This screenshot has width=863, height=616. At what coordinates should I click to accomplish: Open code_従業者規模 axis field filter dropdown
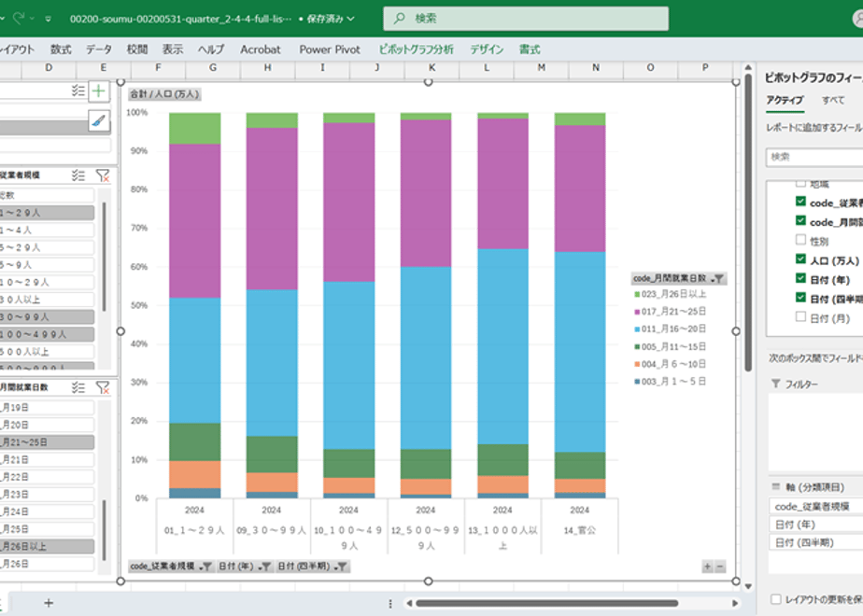tap(205, 566)
